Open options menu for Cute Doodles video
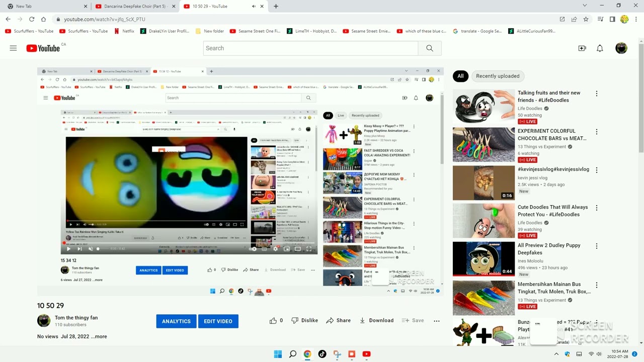 [x=597, y=208]
